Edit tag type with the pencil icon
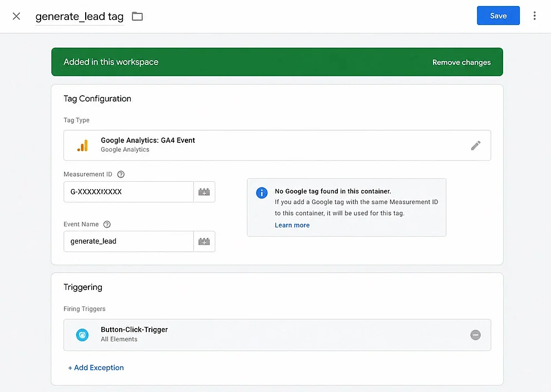551x392 pixels. [x=475, y=145]
